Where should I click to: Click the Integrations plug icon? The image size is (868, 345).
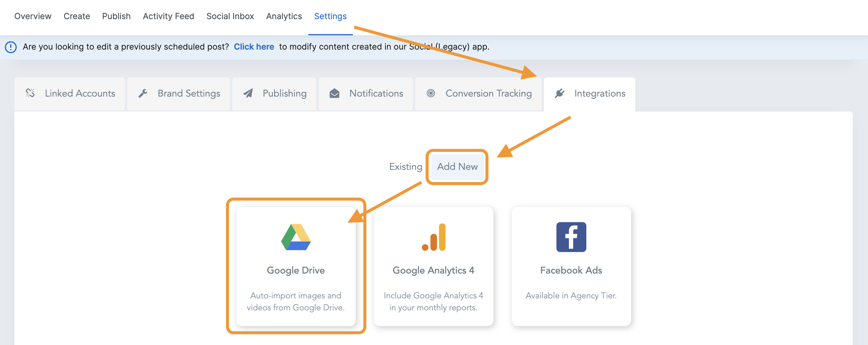(x=560, y=93)
